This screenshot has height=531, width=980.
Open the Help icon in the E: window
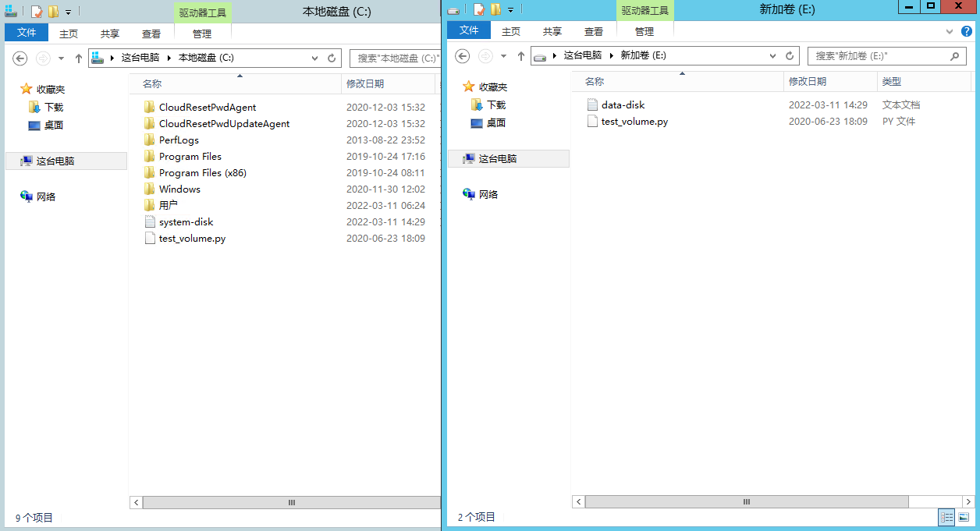tap(967, 31)
